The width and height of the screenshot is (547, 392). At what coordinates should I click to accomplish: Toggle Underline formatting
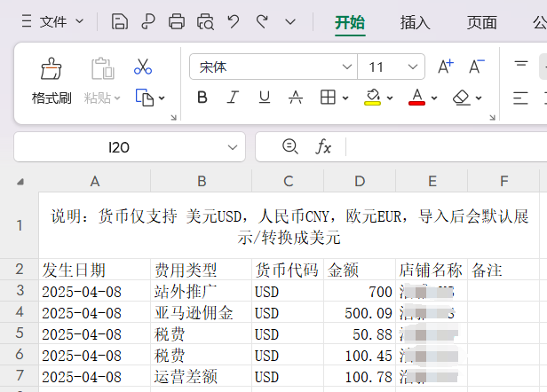[x=264, y=98]
